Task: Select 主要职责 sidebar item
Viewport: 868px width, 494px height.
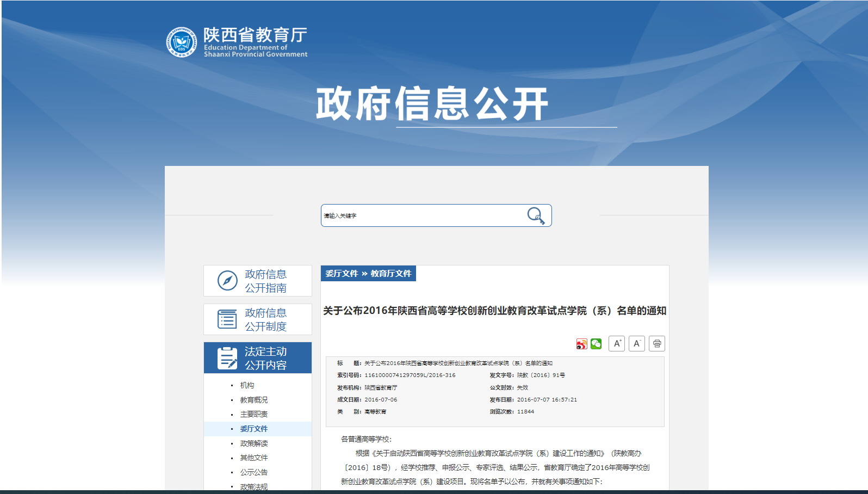Action: (x=253, y=414)
